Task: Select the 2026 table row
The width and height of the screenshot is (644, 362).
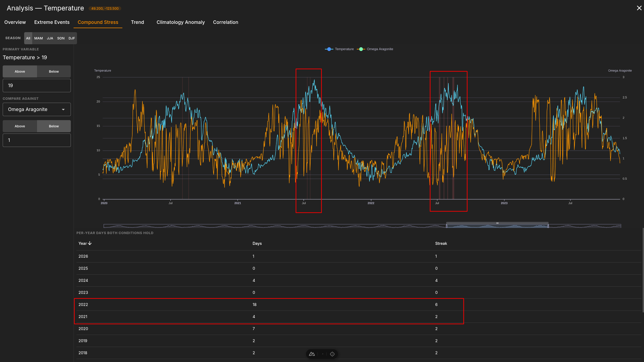Action: point(358,256)
